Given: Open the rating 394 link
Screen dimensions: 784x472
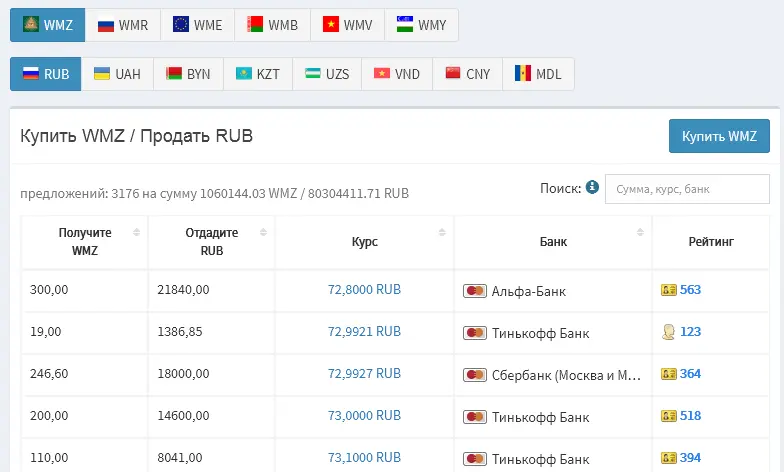Looking at the screenshot, I should [690, 458].
